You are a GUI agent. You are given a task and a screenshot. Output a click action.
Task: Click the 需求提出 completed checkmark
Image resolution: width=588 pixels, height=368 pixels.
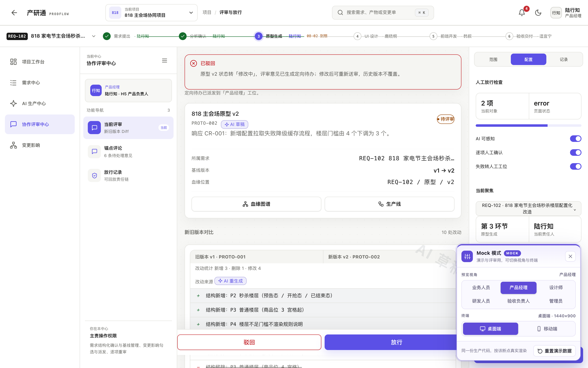tap(107, 36)
